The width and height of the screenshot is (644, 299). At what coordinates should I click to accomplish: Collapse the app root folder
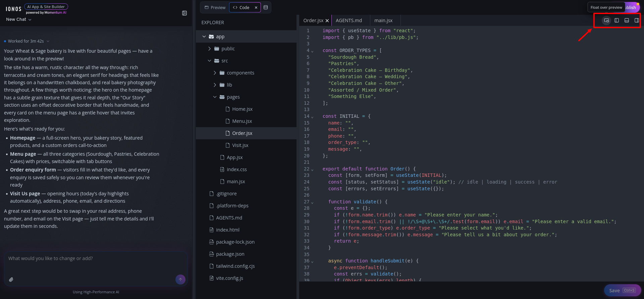(x=204, y=37)
